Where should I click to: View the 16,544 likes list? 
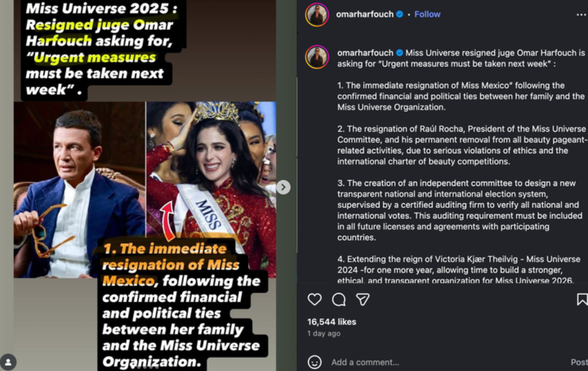tap(332, 322)
